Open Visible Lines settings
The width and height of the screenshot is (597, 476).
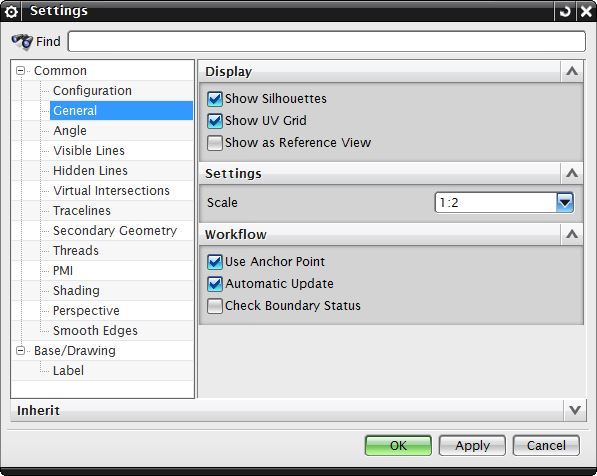coord(89,150)
